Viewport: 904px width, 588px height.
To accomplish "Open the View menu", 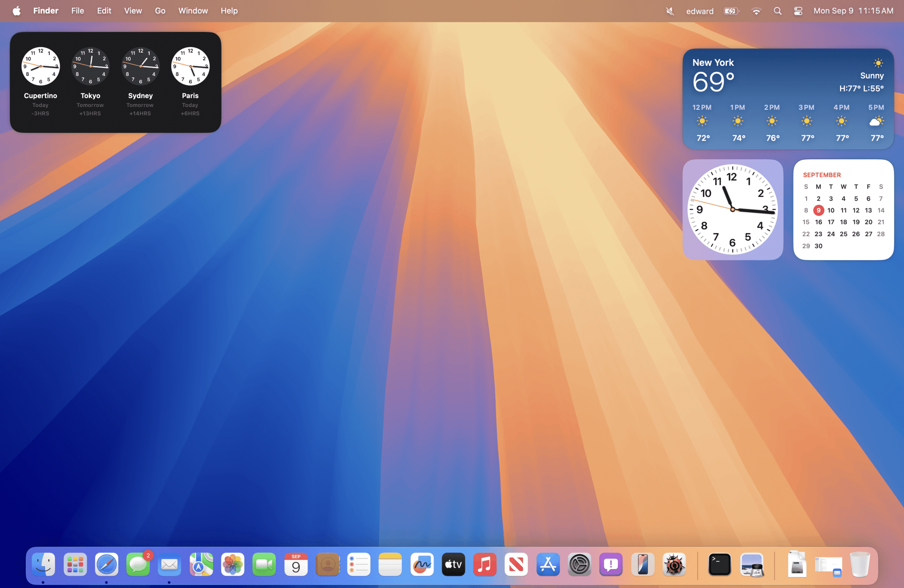I will pyautogui.click(x=133, y=11).
